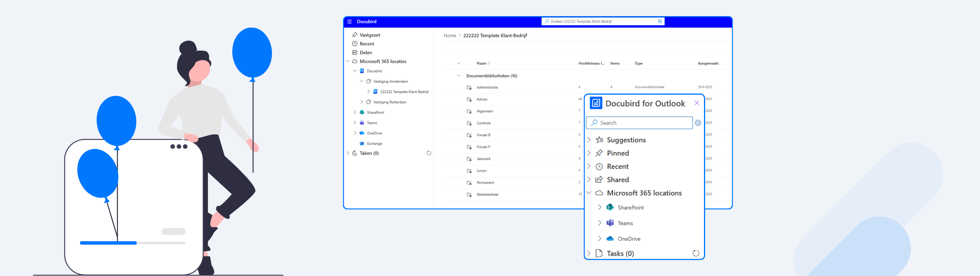Screen dimensions: 980x276
Task: Click the OneDrive icon in Docubird sidebar
Action: tap(362, 133)
